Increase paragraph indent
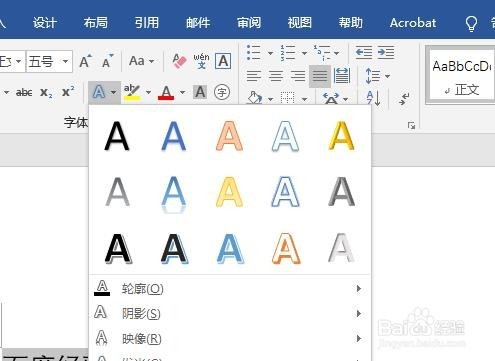This screenshot has width=495, height=361. tap(386, 52)
